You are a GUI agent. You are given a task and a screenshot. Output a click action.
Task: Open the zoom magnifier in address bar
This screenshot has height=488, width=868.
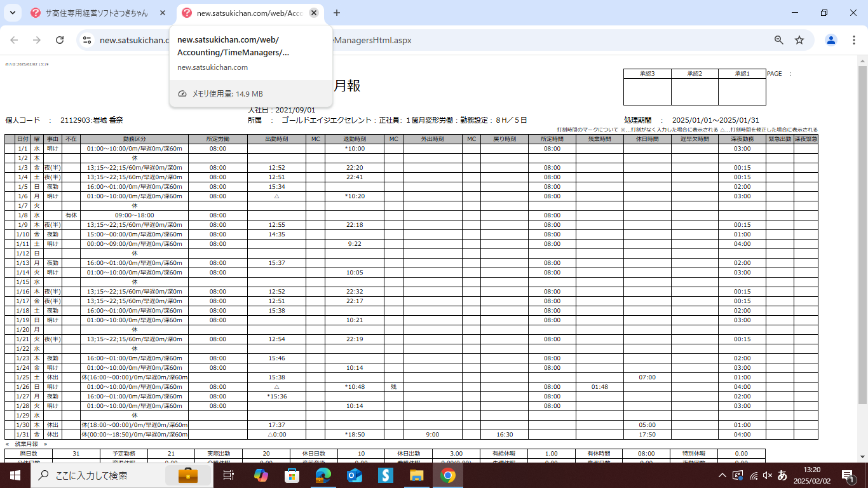pos(778,40)
